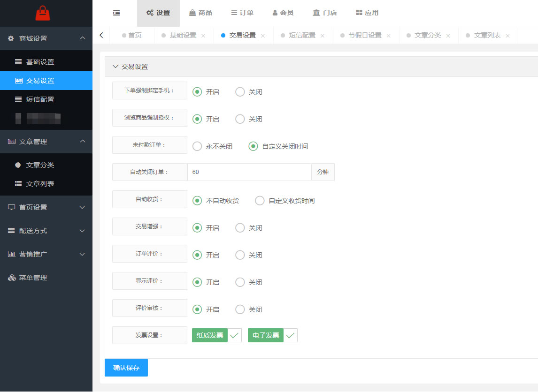Click the badge icon beside 文章分类
The height and width of the screenshot is (392, 538).
click(x=18, y=165)
